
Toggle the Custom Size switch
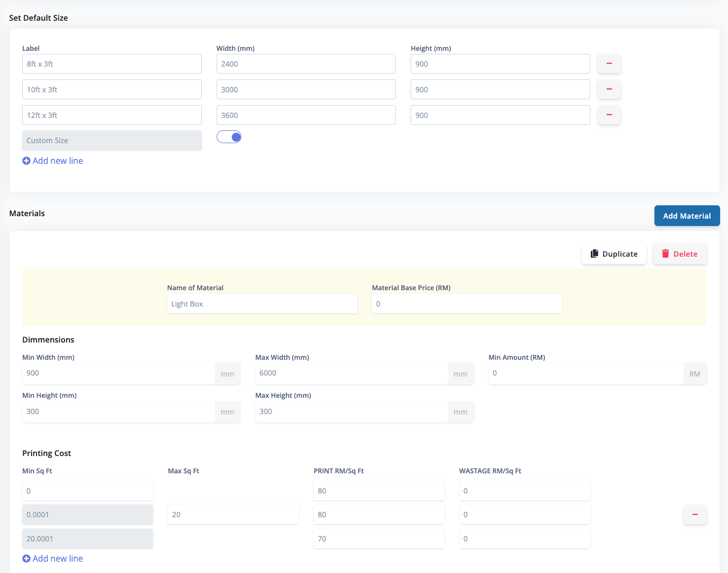tap(229, 137)
